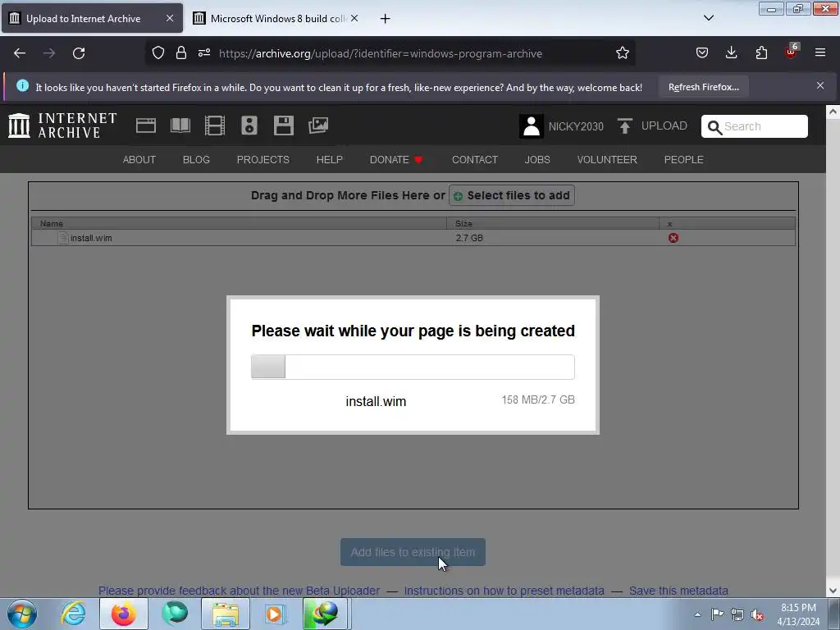
Task: Click page scrollbar down arrow
Action: pyautogui.click(x=833, y=591)
